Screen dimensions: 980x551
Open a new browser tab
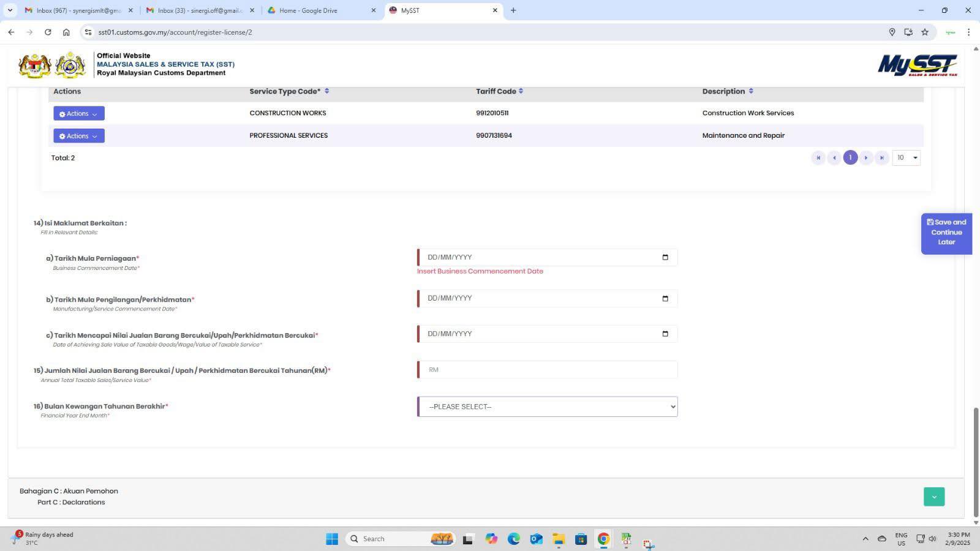click(x=513, y=10)
